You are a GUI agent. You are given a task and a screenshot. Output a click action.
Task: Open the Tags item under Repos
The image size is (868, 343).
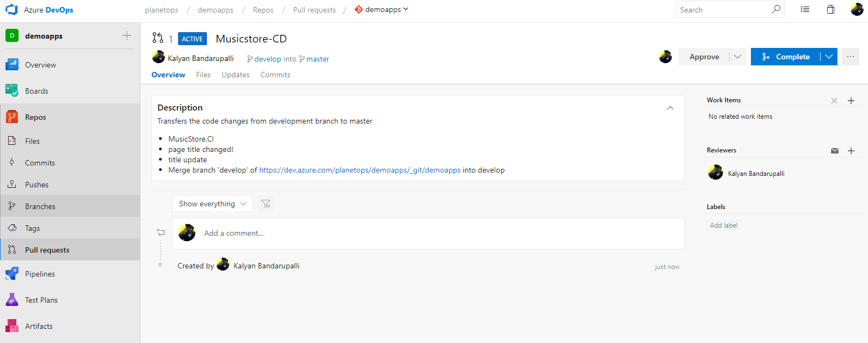point(70,228)
